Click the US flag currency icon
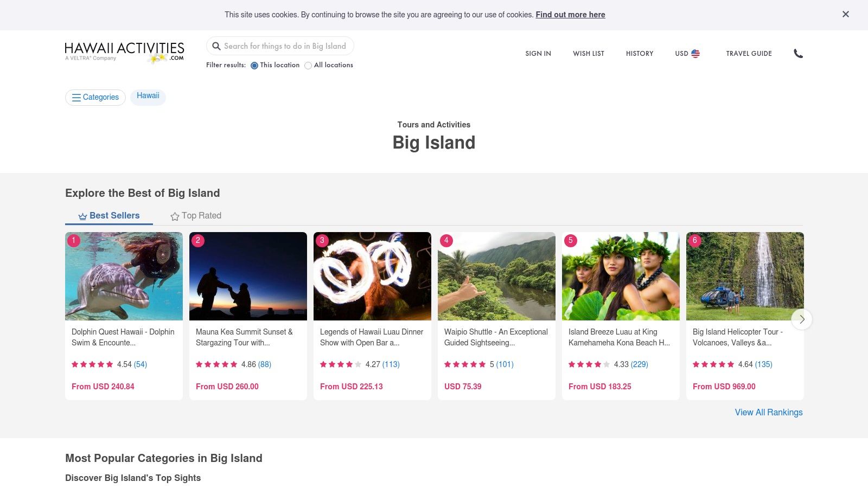The image size is (868, 488). pyautogui.click(x=695, y=54)
